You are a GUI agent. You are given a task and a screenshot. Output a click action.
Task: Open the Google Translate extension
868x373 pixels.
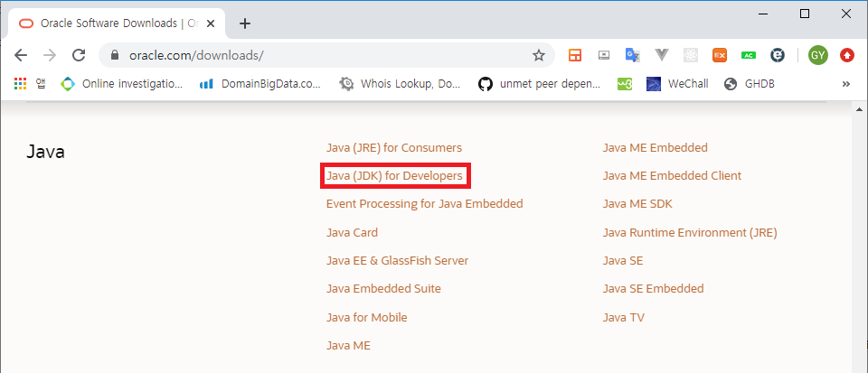coord(633,55)
